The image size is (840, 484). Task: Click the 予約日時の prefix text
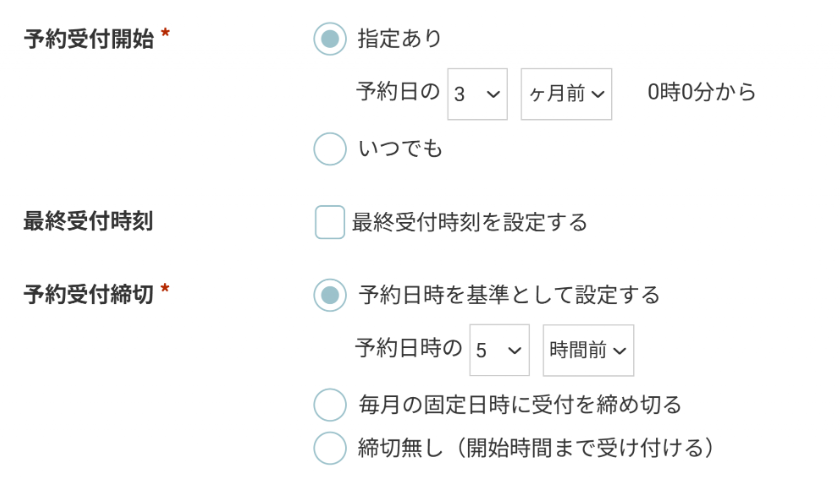pos(408,349)
